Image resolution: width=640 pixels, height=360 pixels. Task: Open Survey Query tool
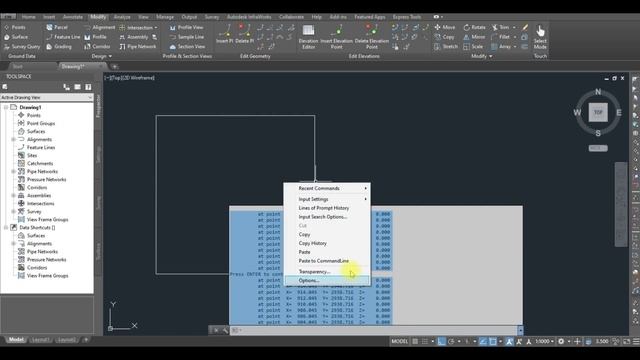point(22,47)
